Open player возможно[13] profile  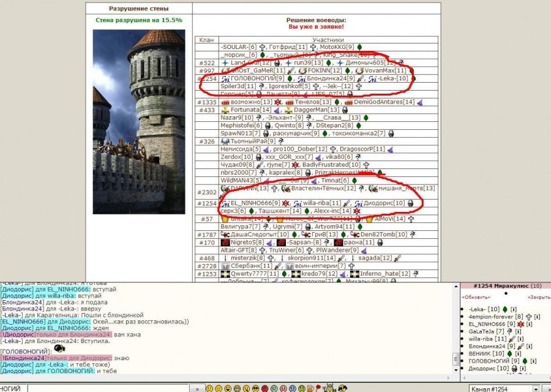[251, 102]
